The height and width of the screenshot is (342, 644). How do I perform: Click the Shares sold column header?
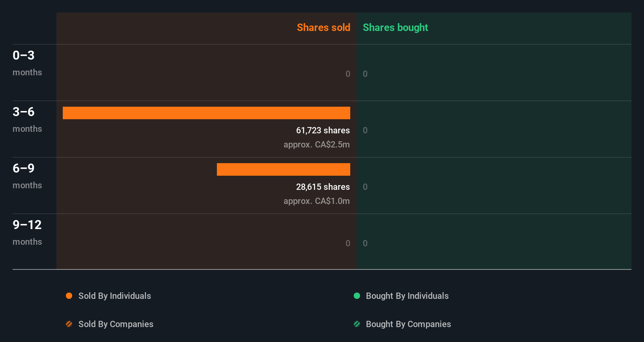coord(324,27)
